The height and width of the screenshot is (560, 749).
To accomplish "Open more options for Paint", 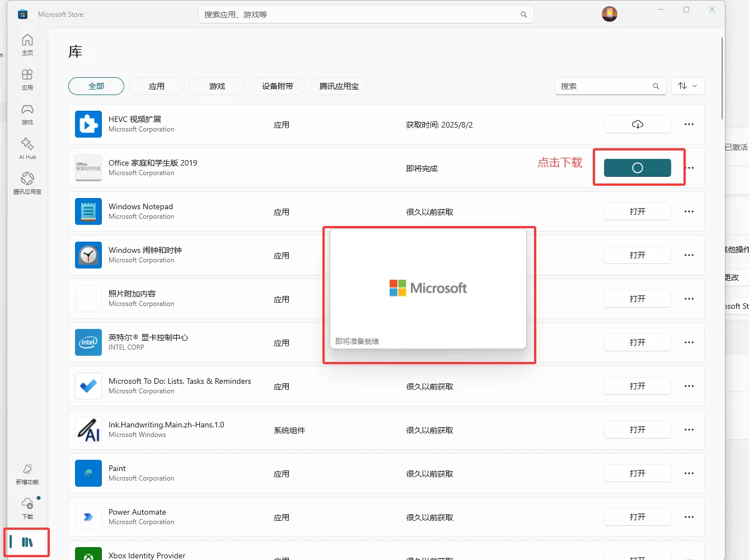I will (689, 473).
